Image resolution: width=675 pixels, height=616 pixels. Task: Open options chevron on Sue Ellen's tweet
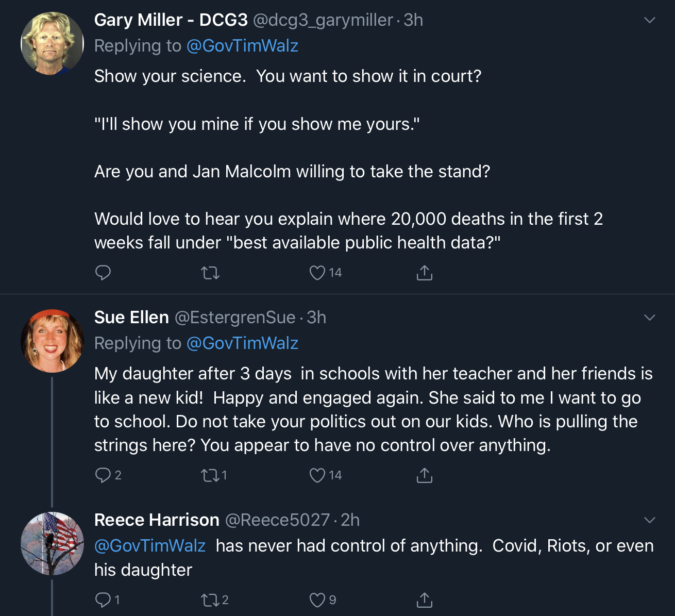tap(650, 318)
